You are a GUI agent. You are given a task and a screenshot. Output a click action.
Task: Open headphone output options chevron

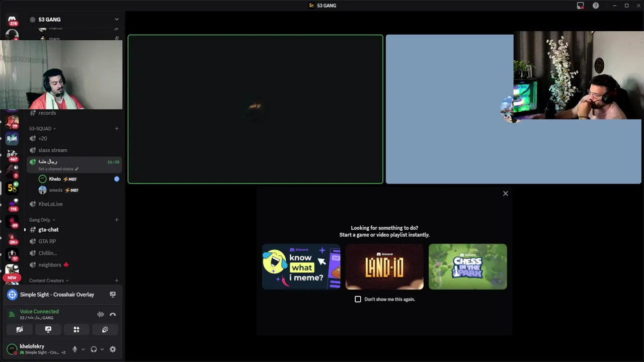tap(102, 349)
